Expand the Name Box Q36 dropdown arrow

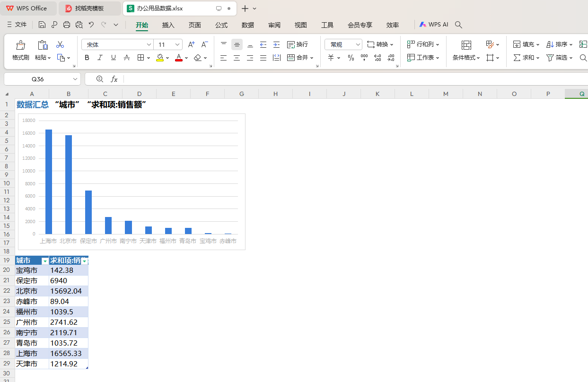(75, 79)
